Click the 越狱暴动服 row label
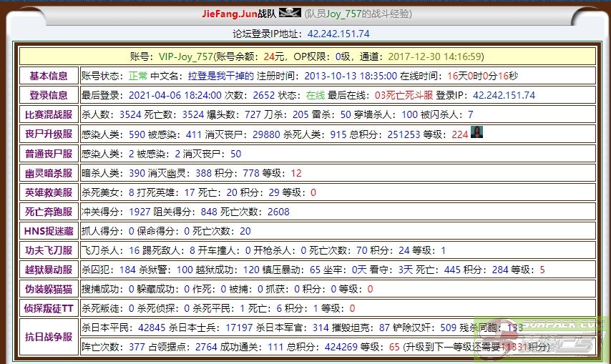 tap(49, 270)
